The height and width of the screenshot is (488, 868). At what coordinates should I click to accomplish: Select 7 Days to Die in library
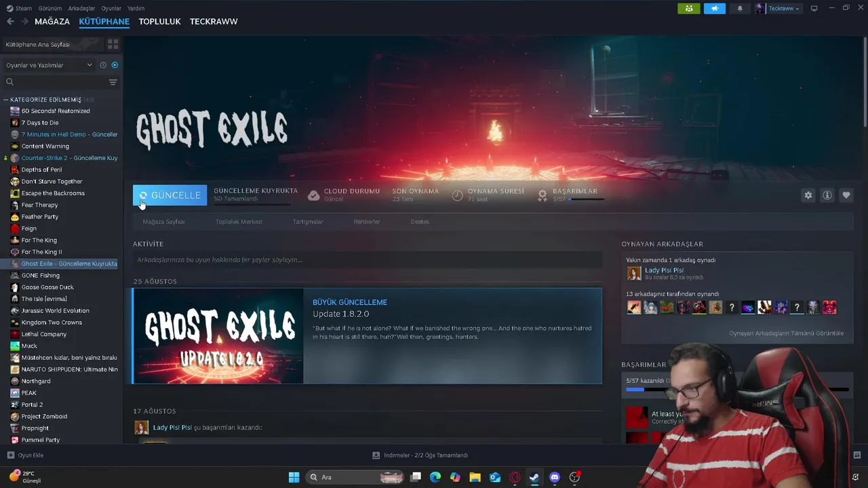tap(40, 123)
